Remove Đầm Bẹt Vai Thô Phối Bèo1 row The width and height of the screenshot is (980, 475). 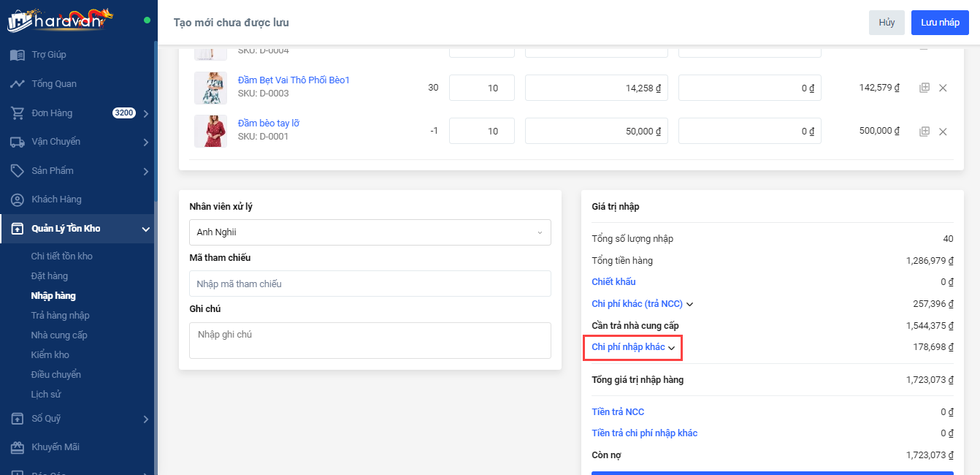[x=943, y=88]
